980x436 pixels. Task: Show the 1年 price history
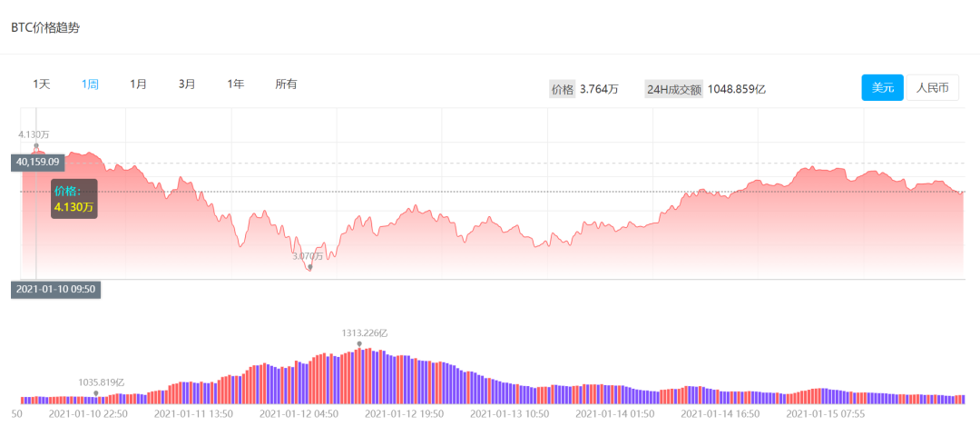pyautogui.click(x=236, y=84)
